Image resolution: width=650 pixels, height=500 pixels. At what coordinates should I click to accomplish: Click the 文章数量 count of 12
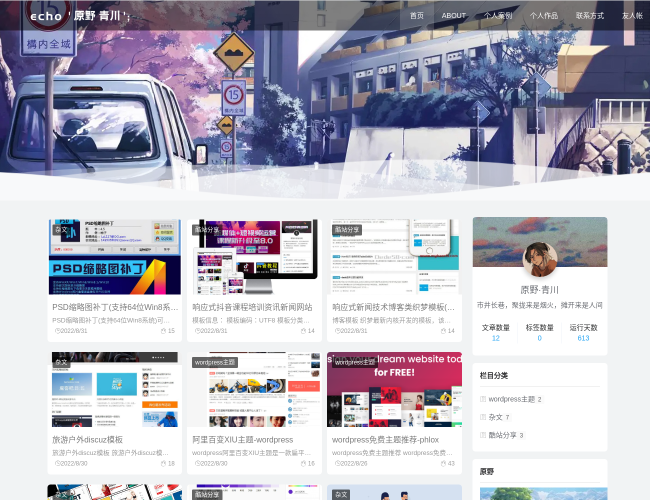click(x=495, y=338)
